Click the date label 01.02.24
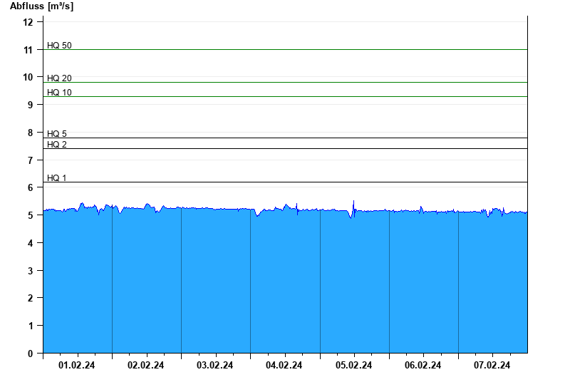The width and height of the screenshot is (570, 392). pos(76,365)
